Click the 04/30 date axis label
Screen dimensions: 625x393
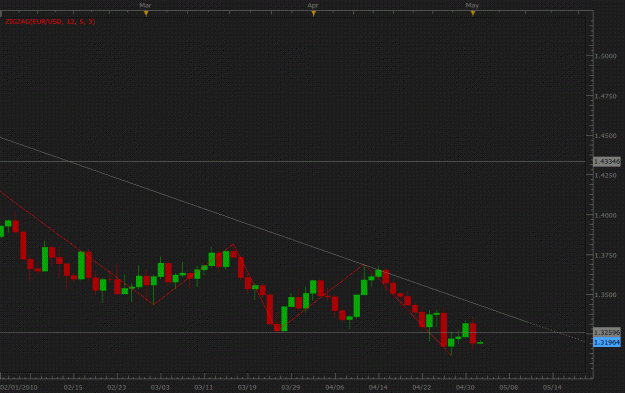coord(465,387)
